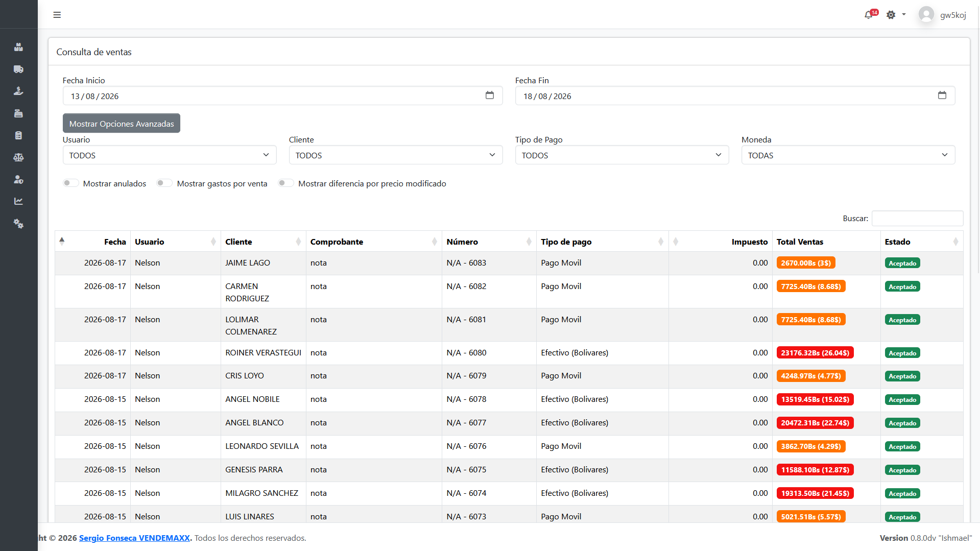Open the delivery truck sidebar icon
The image size is (980, 551).
pos(18,69)
